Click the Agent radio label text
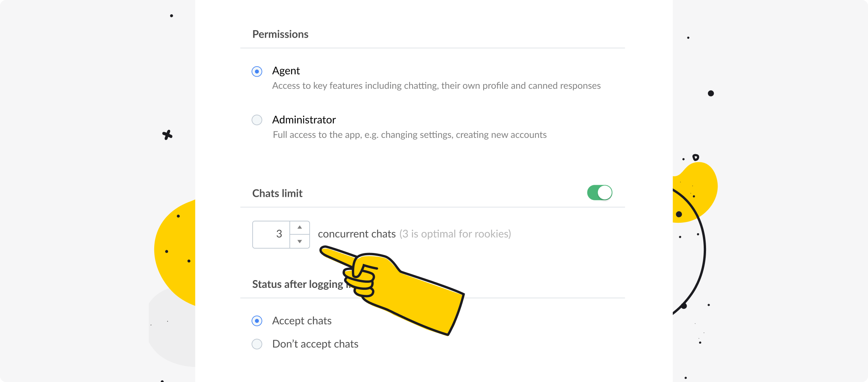This screenshot has width=868, height=382. pyautogui.click(x=286, y=71)
